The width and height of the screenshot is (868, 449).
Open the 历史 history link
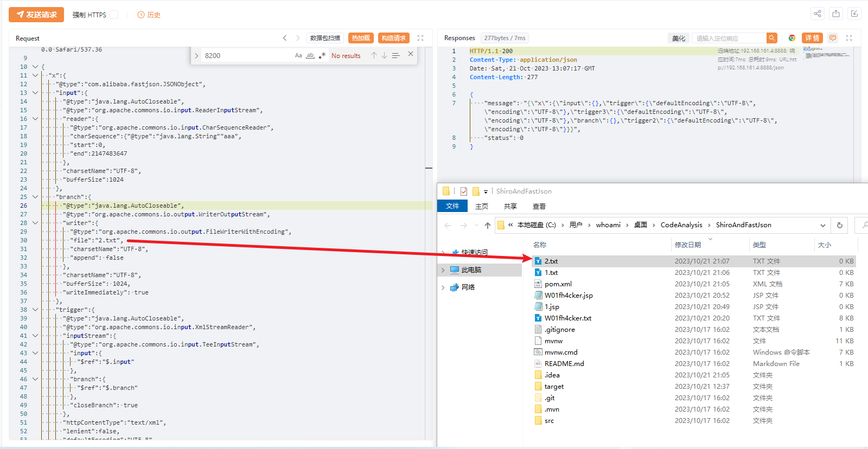tap(149, 15)
